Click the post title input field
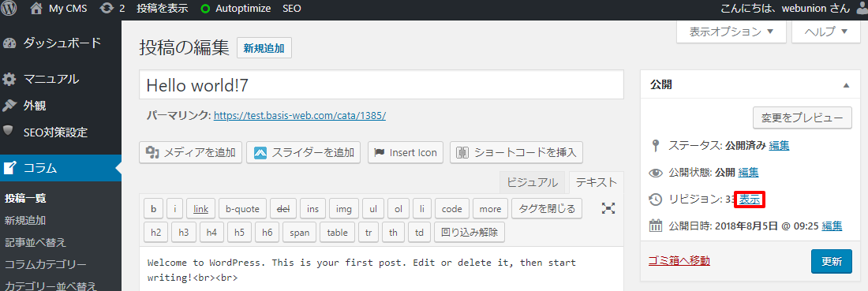This screenshot has height=291, width=868. pyautogui.click(x=381, y=84)
